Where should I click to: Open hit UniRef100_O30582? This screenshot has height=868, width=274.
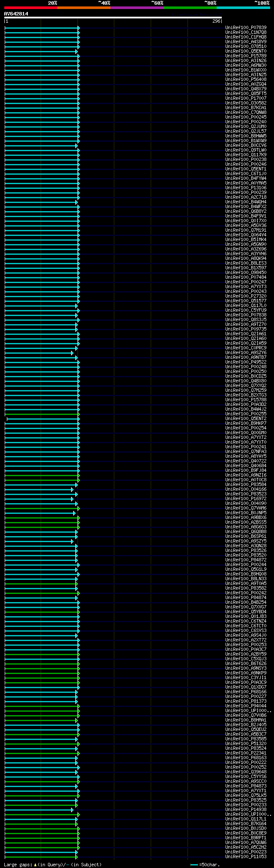(x=246, y=103)
